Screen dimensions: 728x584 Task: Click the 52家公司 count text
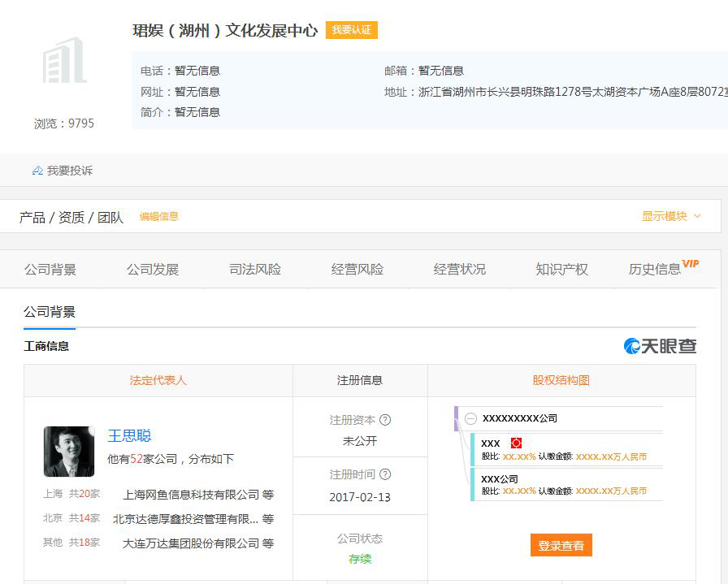154,459
